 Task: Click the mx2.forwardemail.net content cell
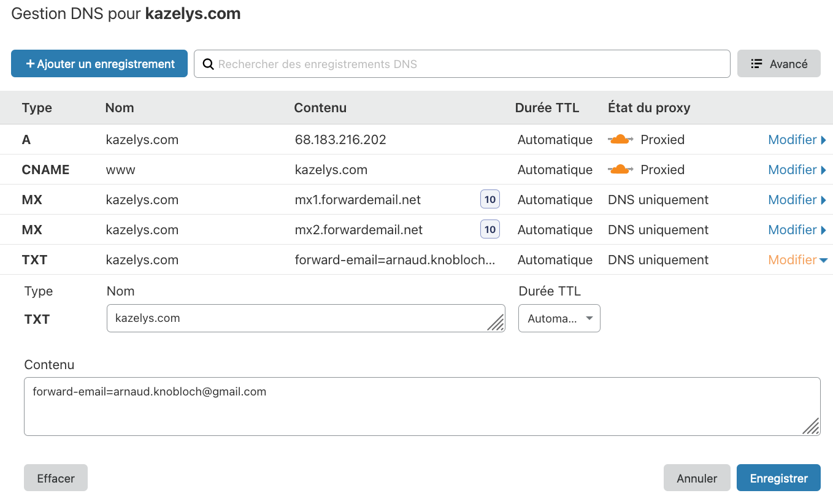coord(359,230)
